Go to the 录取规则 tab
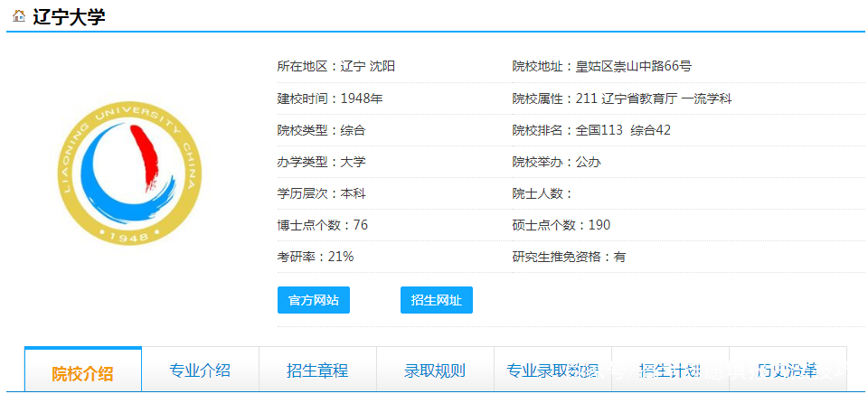868x394 pixels. pos(435,370)
